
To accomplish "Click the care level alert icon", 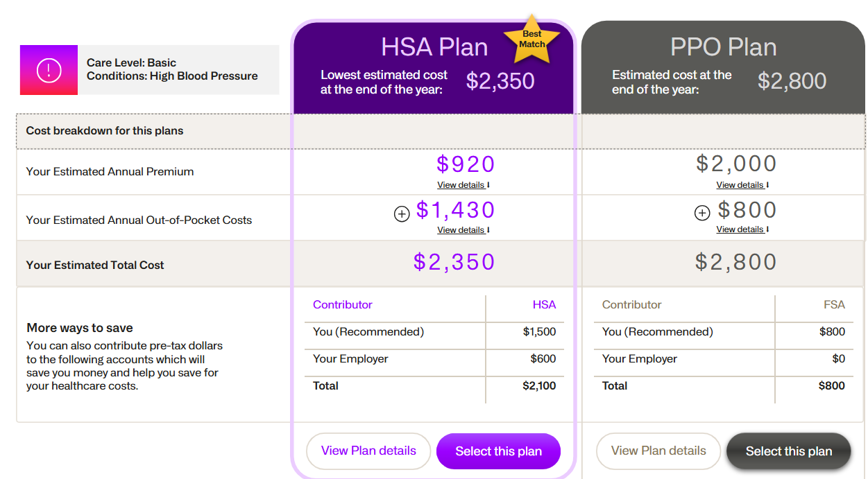I will click(49, 70).
